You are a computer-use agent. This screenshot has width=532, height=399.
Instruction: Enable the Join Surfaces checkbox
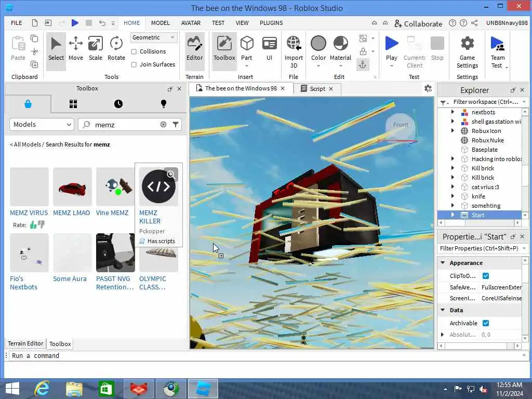click(x=134, y=64)
